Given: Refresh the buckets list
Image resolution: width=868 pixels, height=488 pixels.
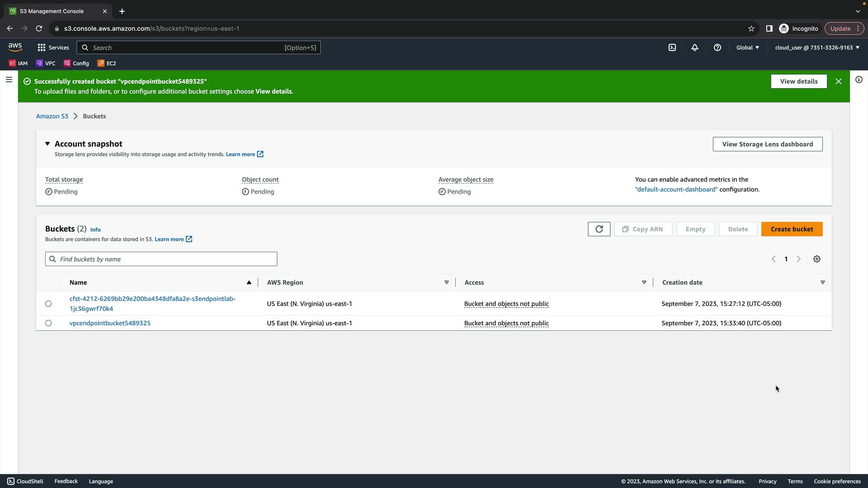Looking at the screenshot, I should tap(599, 229).
